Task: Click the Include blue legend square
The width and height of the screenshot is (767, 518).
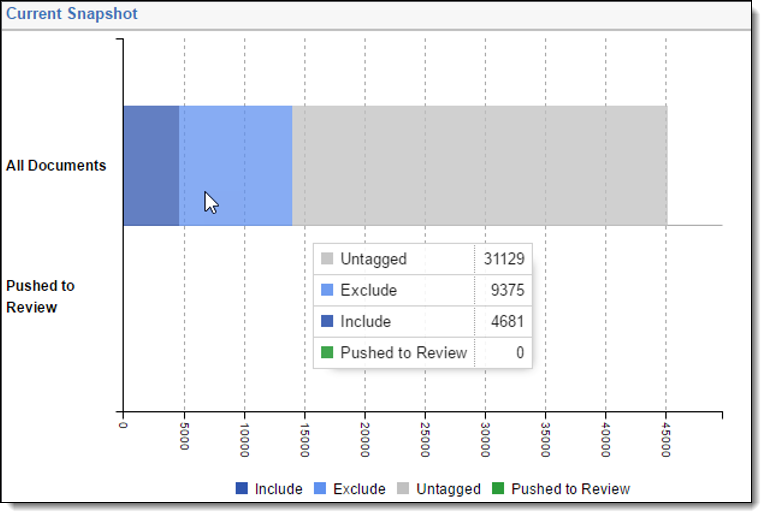Action: click(x=241, y=489)
